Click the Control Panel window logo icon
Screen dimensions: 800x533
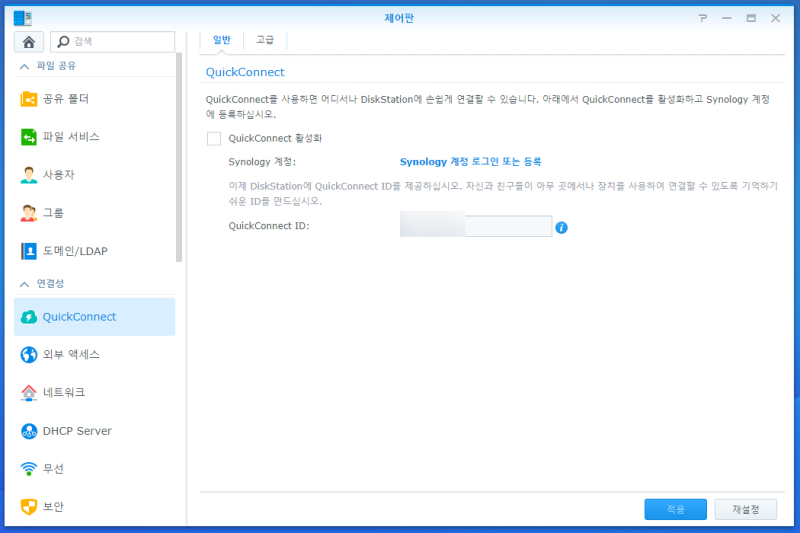(x=22, y=18)
